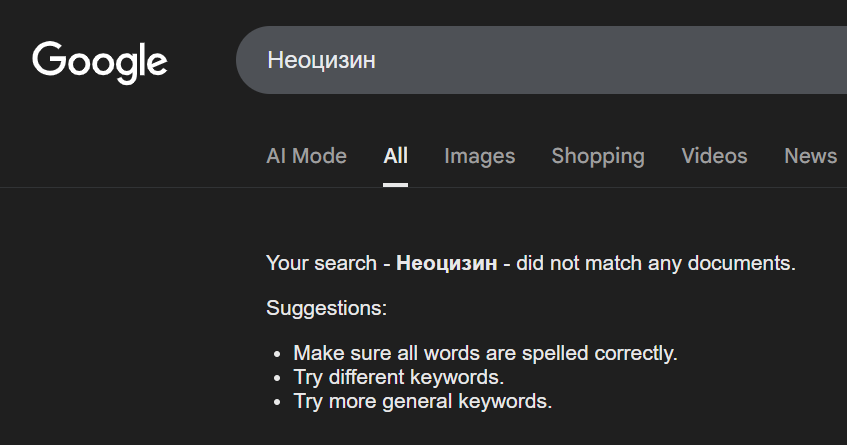
Task: Click bullet point before 'Try different keywords'
Action: tap(279, 378)
